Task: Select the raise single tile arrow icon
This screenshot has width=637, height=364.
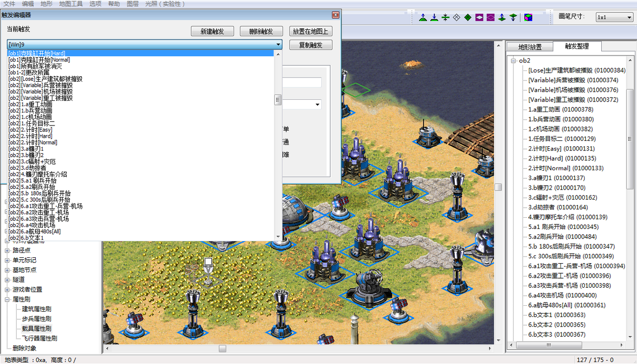Action: 502,18
